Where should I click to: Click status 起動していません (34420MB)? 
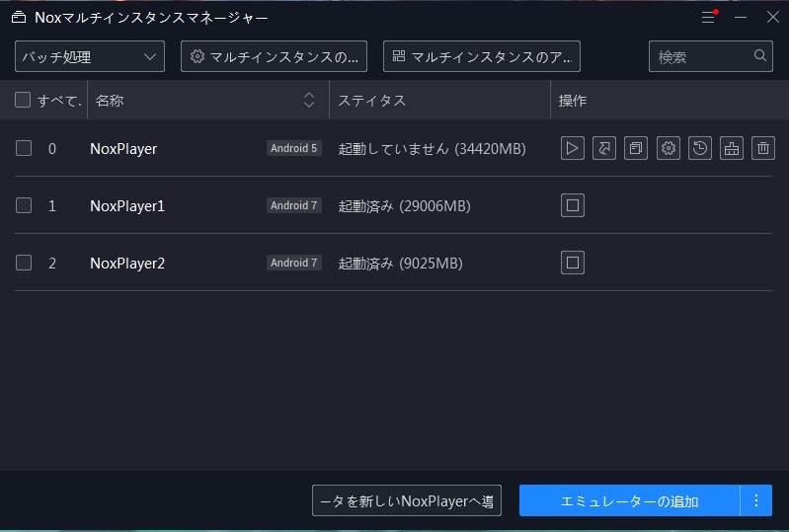pos(432,149)
